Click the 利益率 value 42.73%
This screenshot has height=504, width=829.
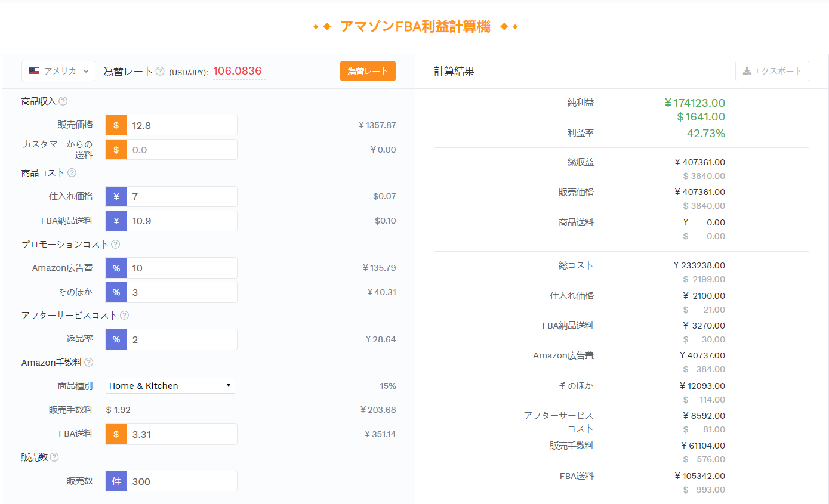(706, 133)
